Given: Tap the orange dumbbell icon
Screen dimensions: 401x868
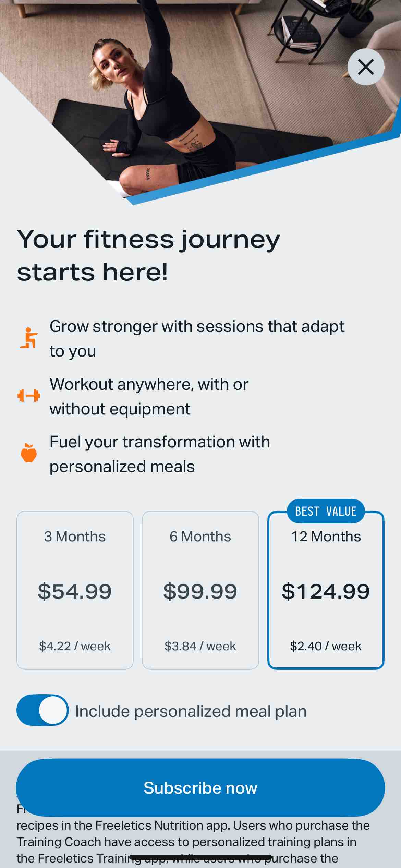Looking at the screenshot, I should click(x=29, y=396).
